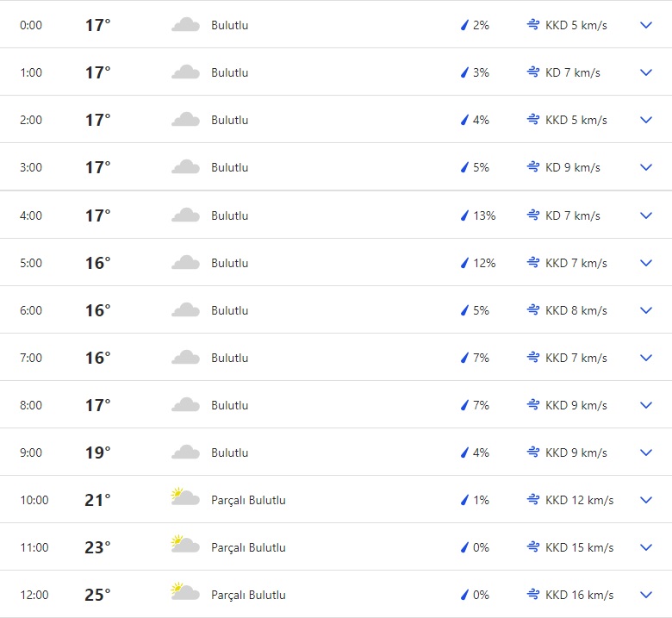Click the wind icon in the 3:00 row
The height and width of the screenshot is (618, 672).
pyautogui.click(x=533, y=167)
